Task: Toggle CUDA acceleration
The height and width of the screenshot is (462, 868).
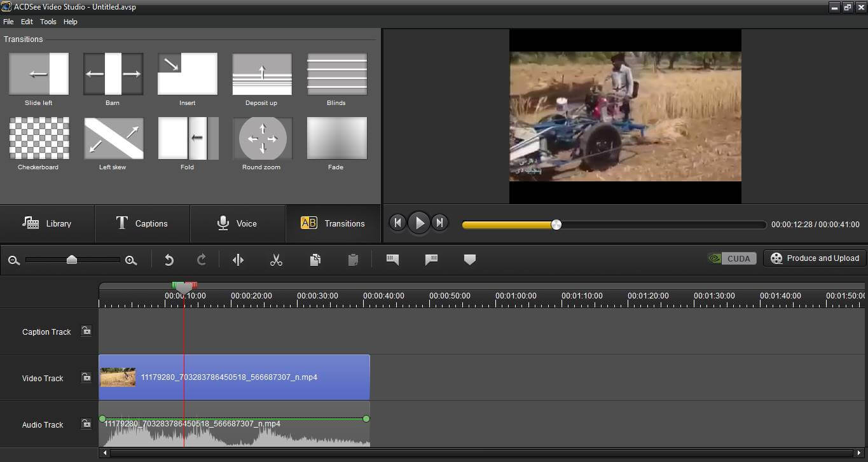Action: pyautogui.click(x=732, y=258)
